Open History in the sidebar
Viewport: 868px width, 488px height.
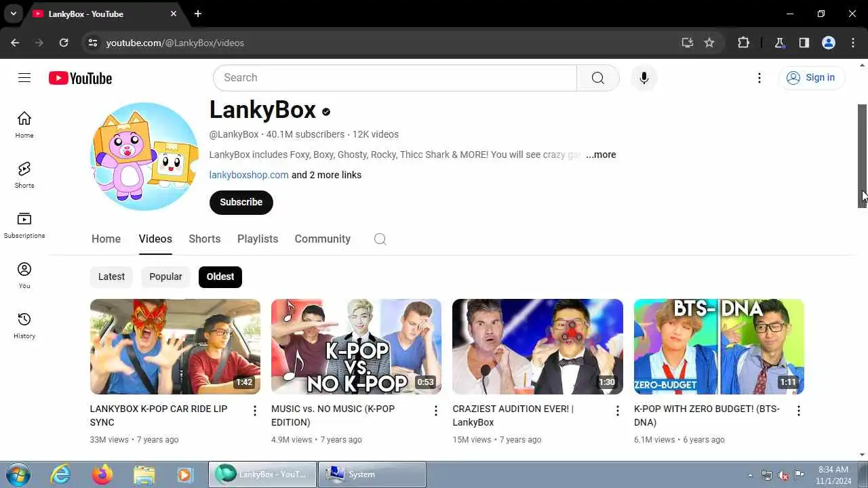(x=24, y=325)
